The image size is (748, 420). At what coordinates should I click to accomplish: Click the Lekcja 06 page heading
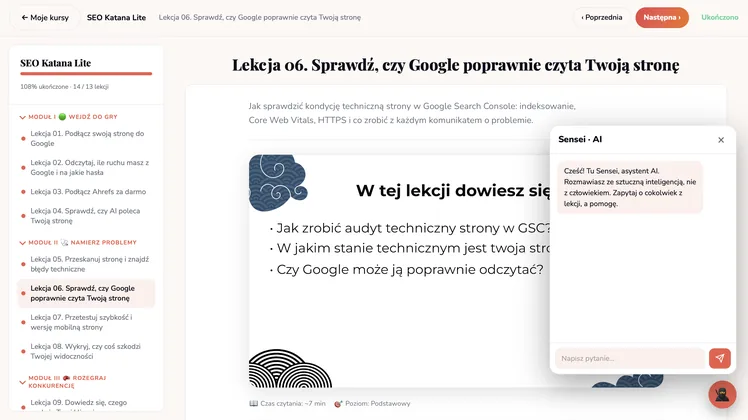point(456,65)
